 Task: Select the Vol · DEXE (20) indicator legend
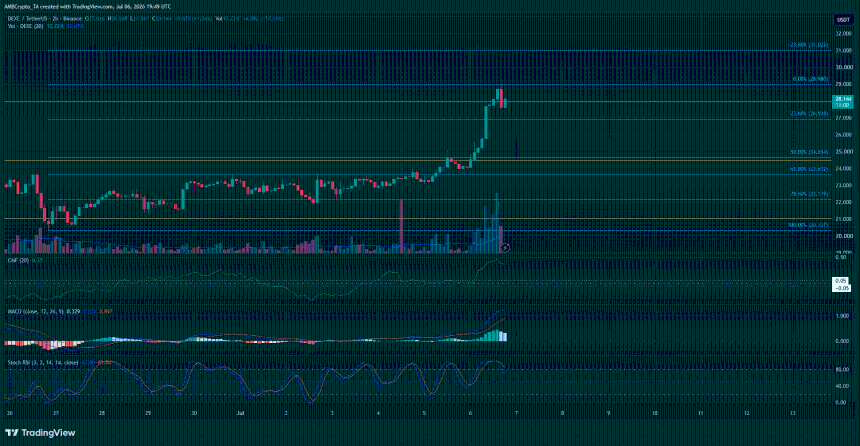(x=25, y=26)
